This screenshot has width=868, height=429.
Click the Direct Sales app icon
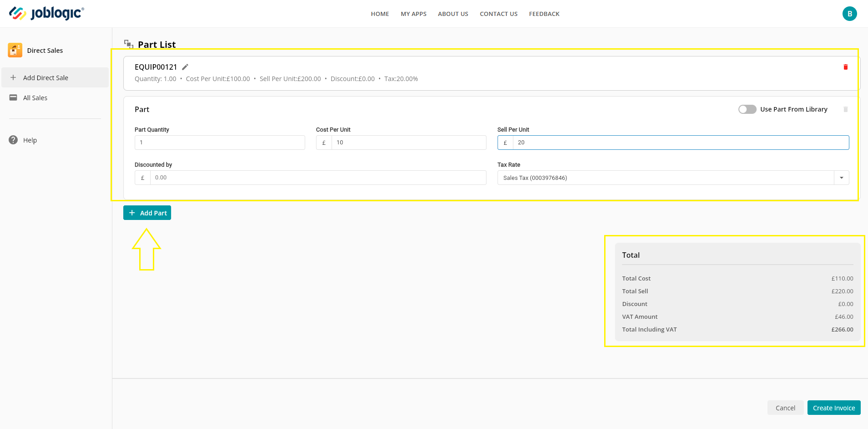click(15, 50)
